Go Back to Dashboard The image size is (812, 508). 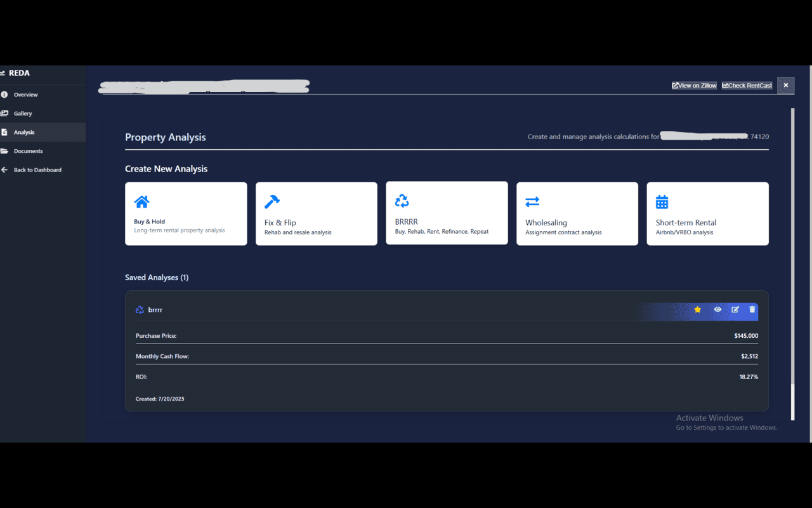[43, 170]
